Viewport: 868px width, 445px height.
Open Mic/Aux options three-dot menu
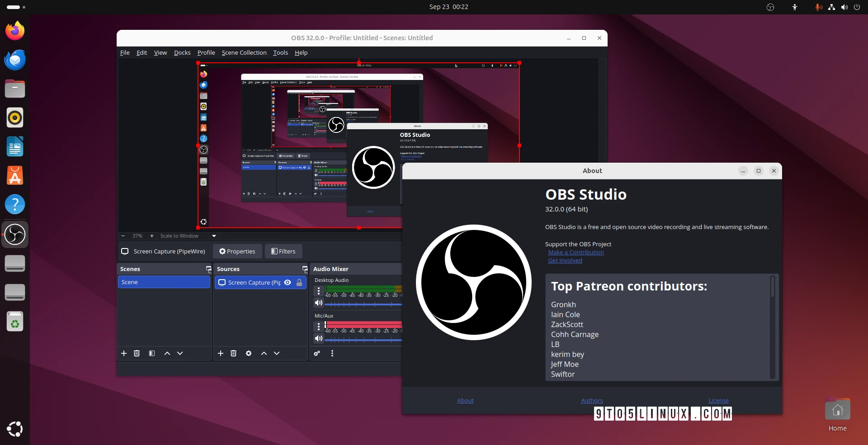[x=319, y=326]
